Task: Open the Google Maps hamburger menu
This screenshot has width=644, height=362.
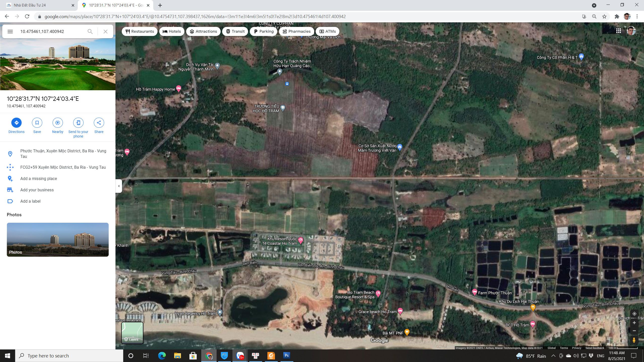Action: click(10, 31)
